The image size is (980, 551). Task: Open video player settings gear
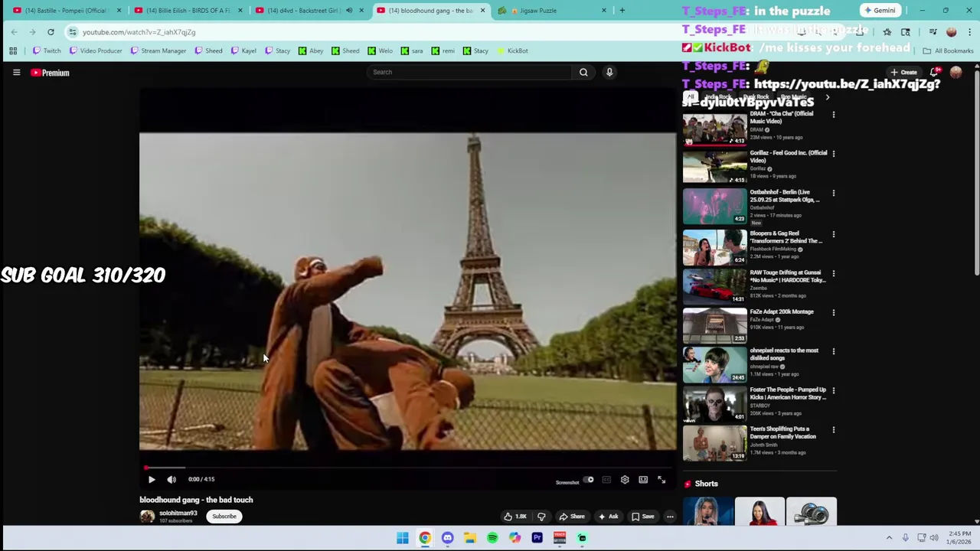pos(625,480)
